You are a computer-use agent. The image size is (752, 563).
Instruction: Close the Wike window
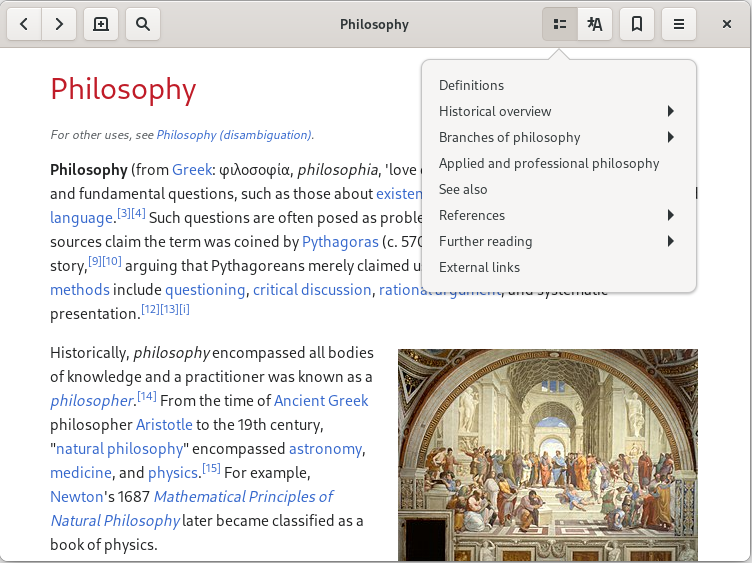pos(727,24)
